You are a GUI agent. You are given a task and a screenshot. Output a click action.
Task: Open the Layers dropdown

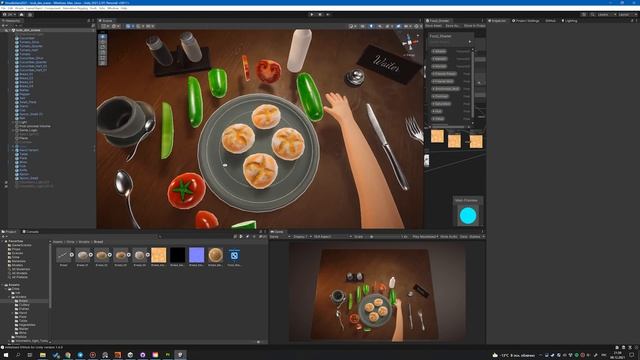click(606, 14)
